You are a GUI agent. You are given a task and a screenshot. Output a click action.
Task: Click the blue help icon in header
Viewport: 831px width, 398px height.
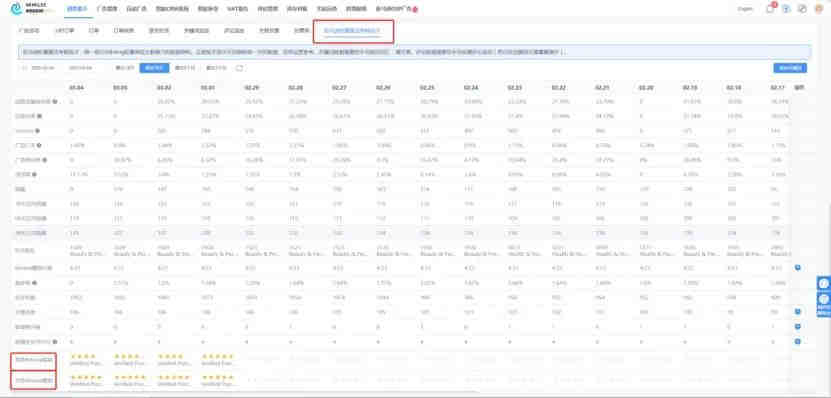click(786, 9)
